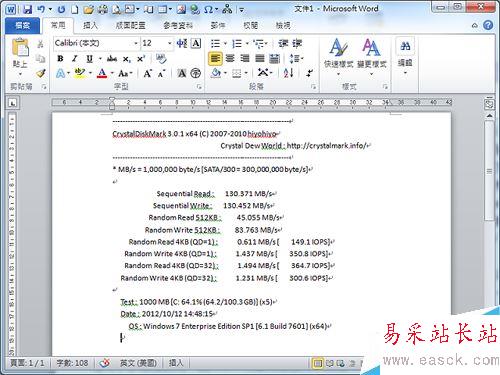The height and width of the screenshot is (375, 500).
Task: Toggle Underline formatting
Action: coord(89,59)
